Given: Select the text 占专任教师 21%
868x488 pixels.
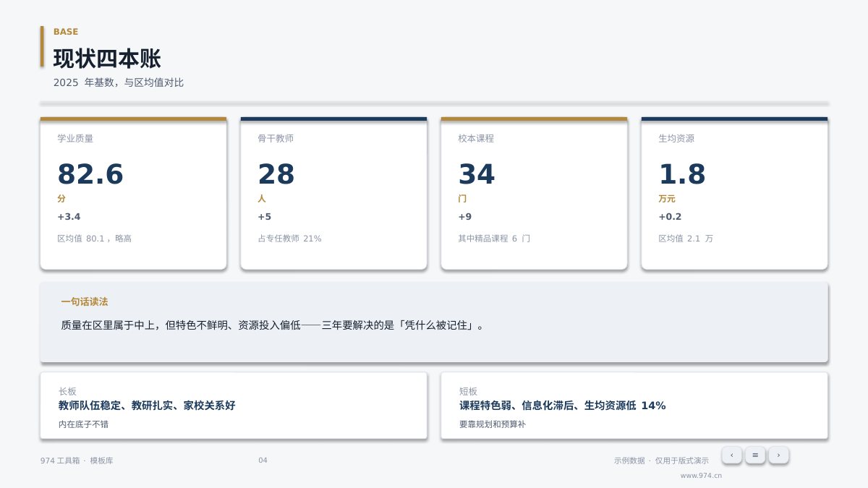Looking at the screenshot, I should (x=290, y=239).
